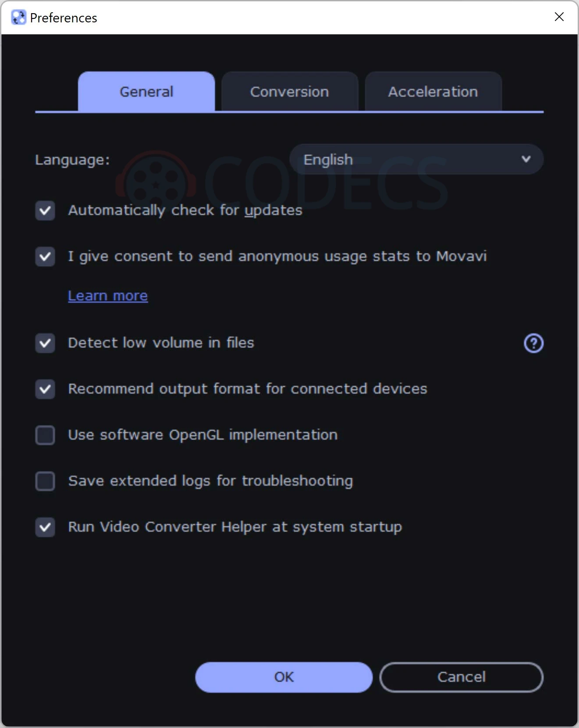Disable automatic update checking checkbox
579x728 pixels.
click(x=45, y=211)
